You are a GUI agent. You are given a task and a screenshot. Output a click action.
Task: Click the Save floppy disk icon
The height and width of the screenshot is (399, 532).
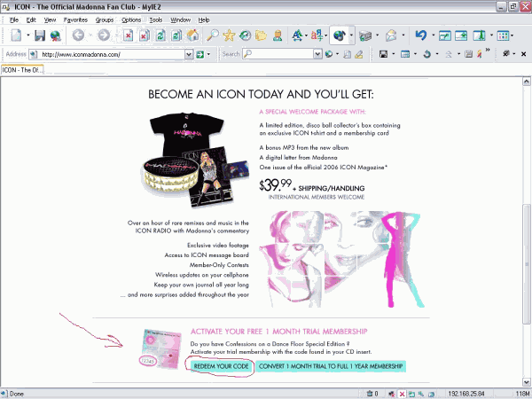click(x=40, y=35)
